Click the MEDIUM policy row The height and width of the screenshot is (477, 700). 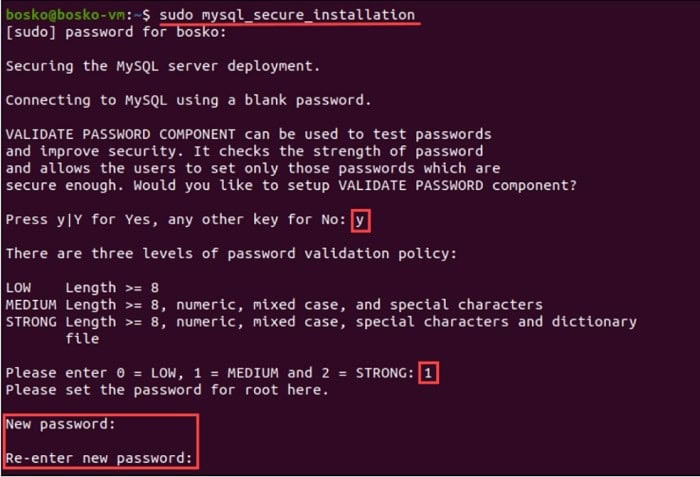pos(274,305)
